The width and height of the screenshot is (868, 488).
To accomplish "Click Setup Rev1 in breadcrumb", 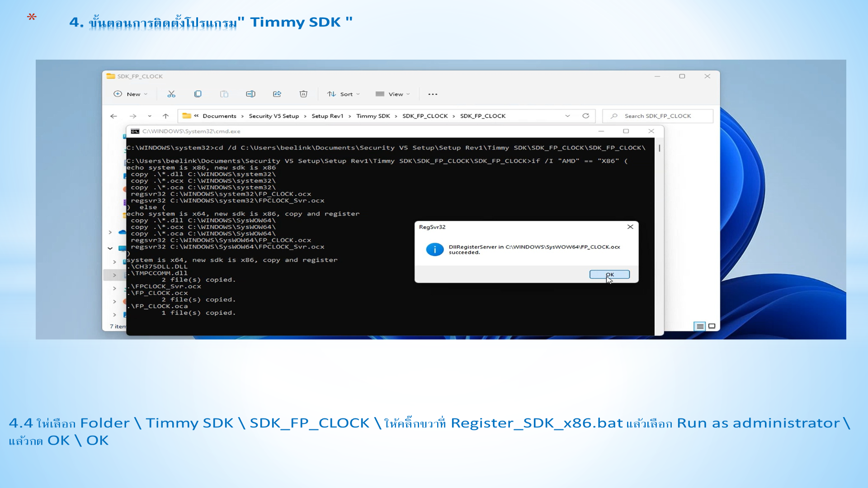I will coord(327,116).
